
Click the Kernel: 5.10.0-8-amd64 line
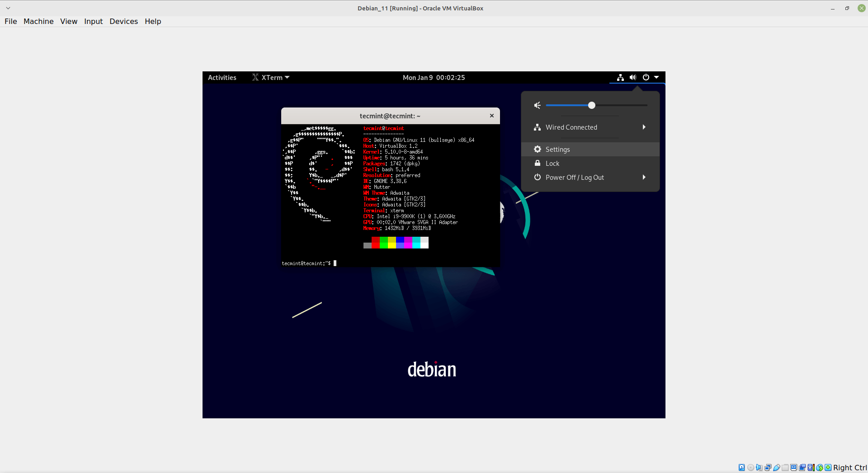(x=393, y=152)
